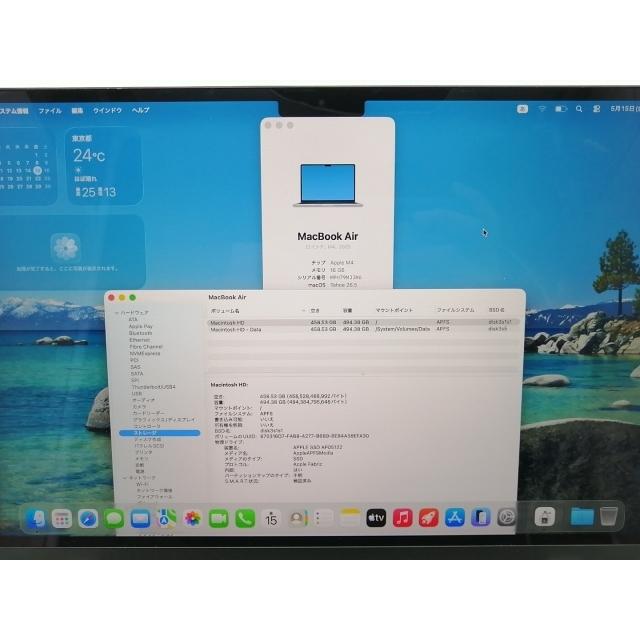Open the 編集 menu
The width and height of the screenshot is (640, 640).
[77, 111]
